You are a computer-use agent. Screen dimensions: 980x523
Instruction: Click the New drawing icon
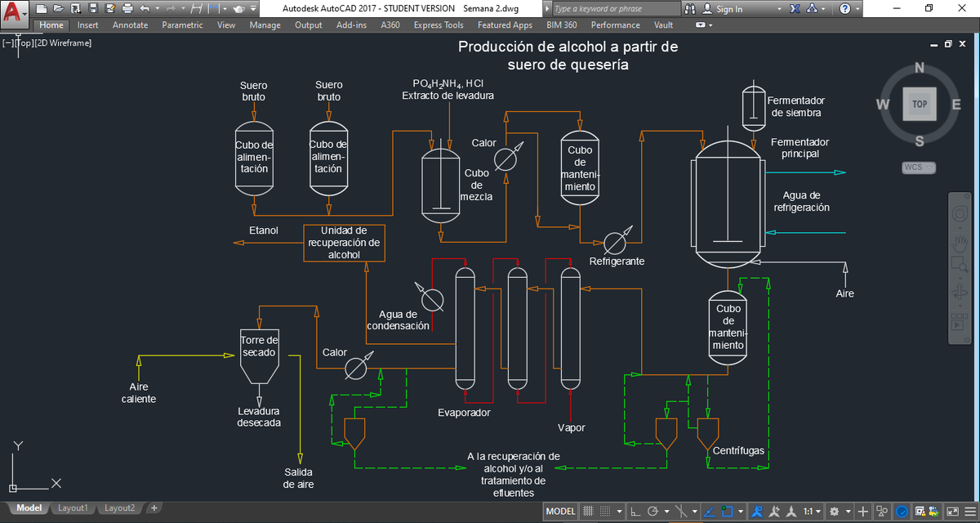coord(42,8)
